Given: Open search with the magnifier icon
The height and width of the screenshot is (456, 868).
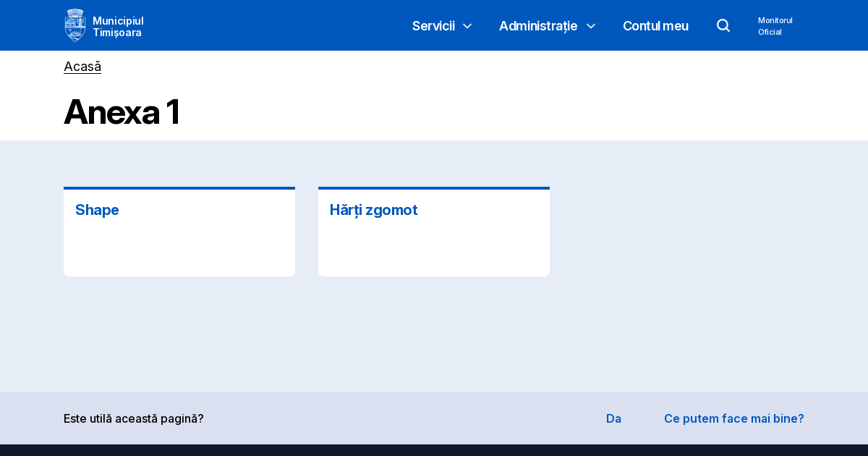Looking at the screenshot, I should [x=723, y=25].
